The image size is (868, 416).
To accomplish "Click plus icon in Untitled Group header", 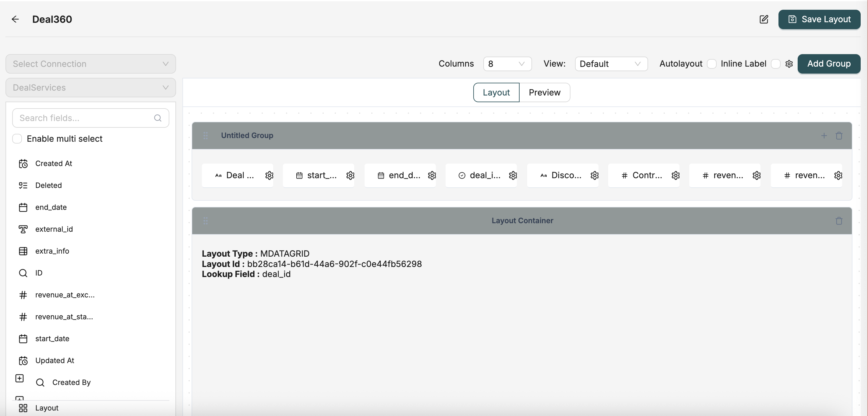I will coord(824,136).
